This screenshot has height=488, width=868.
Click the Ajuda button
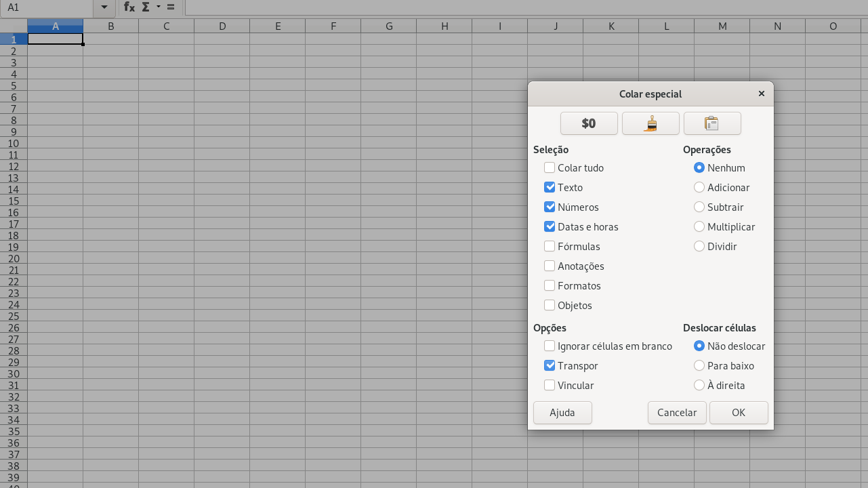(562, 413)
